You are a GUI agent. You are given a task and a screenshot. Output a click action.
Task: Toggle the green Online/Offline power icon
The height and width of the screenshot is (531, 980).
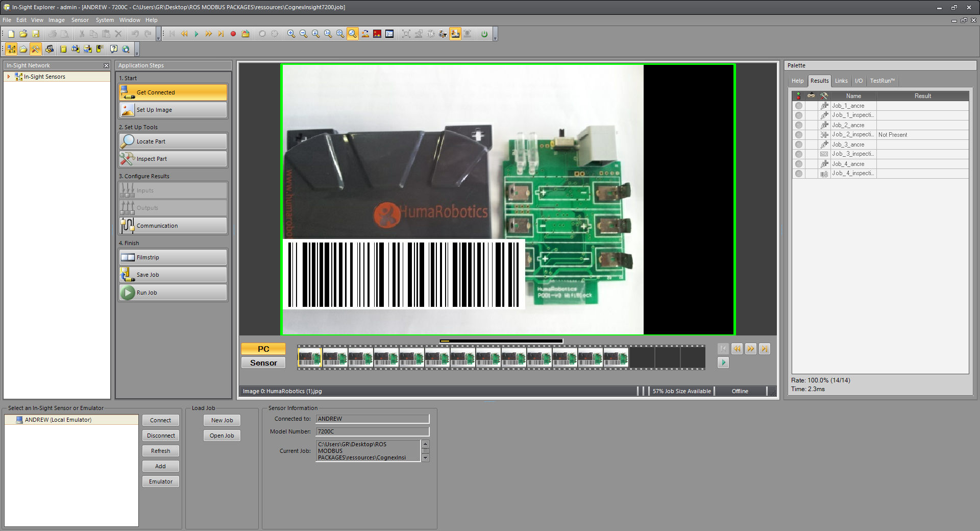click(x=484, y=34)
